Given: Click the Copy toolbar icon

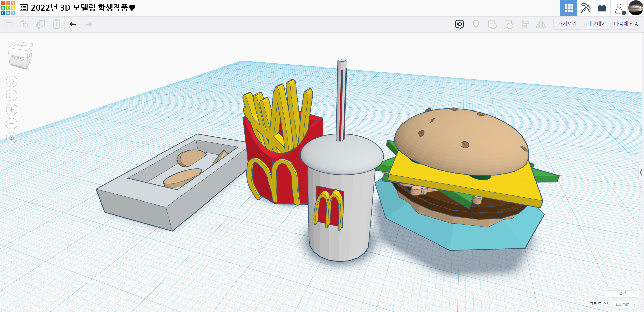Looking at the screenshot, I should 8,24.
